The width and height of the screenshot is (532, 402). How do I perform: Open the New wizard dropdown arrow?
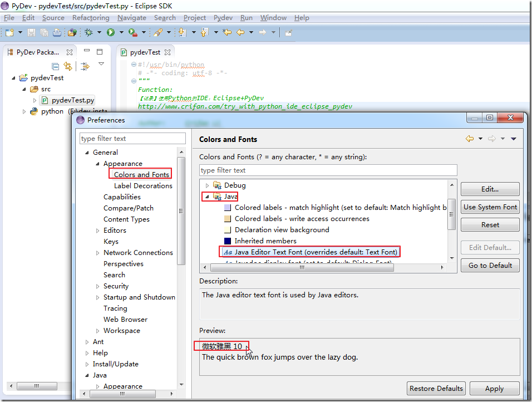[20, 33]
